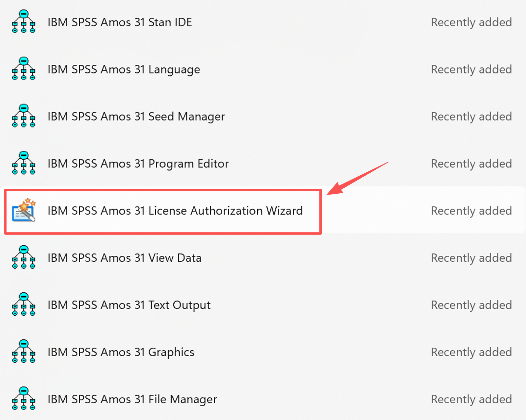Click the Amos 31 Graphics icon
Image resolution: width=526 pixels, height=420 pixels.
click(24, 351)
